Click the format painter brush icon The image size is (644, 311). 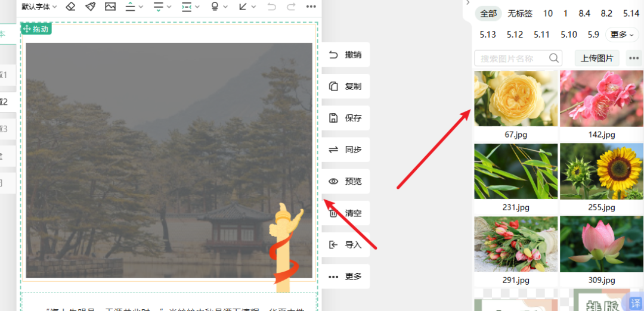(x=90, y=7)
